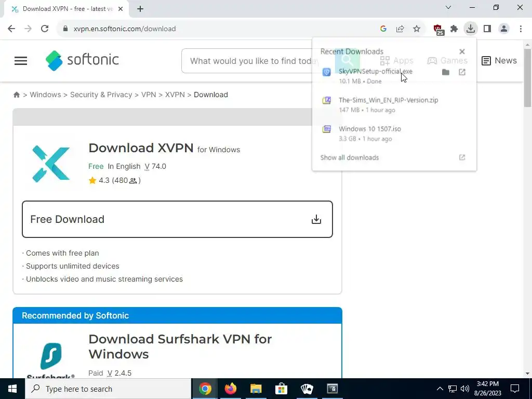Image resolution: width=532 pixels, height=399 pixels.
Task: Show hidden system tray icons
Action: click(x=440, y=389)
